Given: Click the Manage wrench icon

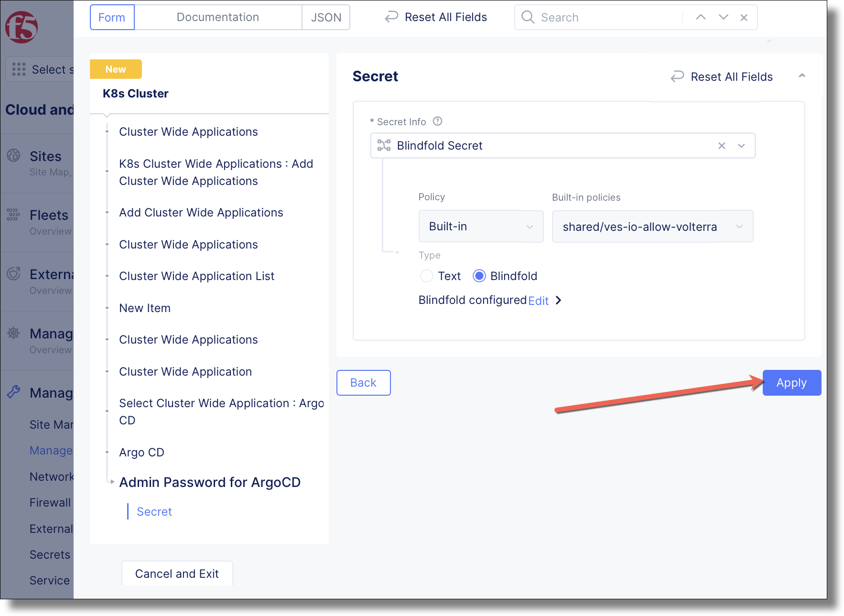Looking at the screenshot, I should [13, 392].
